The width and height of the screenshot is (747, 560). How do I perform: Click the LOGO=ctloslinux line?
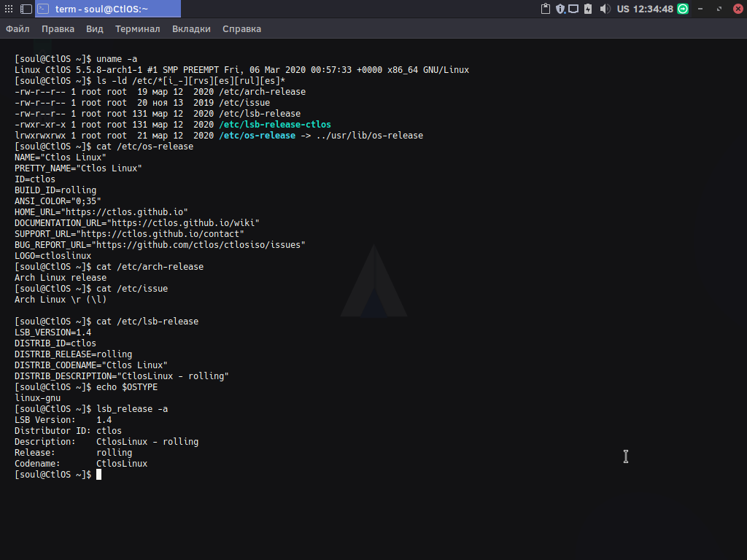[x=53, y=256]
